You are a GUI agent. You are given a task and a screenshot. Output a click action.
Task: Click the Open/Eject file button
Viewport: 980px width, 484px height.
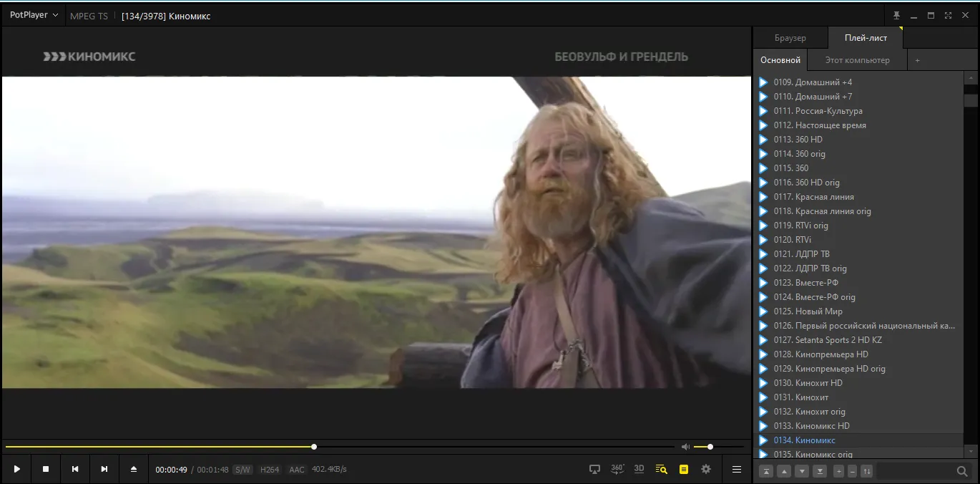134,469
